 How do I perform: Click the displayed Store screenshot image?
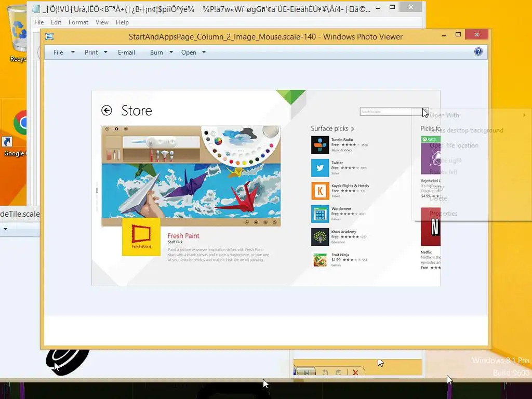[266, 188]
